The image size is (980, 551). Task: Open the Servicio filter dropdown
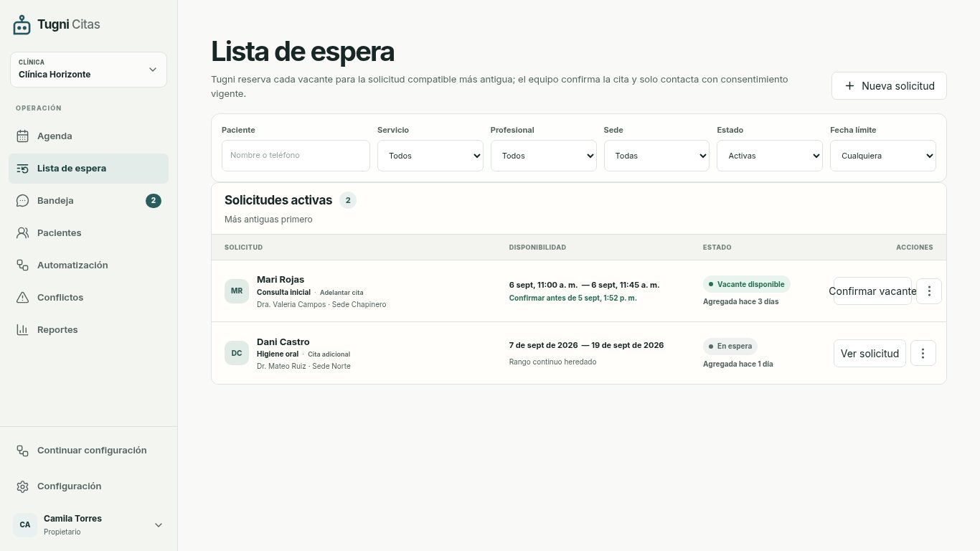(x=430, y=156)
